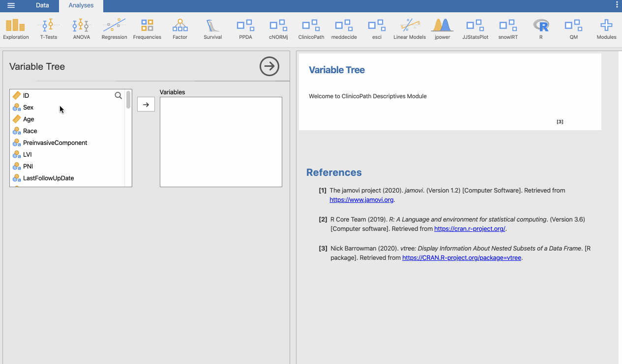This screenshot has width=622, height=364.
Task: Open the JJStatsPlot module menu
Action: [x=475, y=30]
